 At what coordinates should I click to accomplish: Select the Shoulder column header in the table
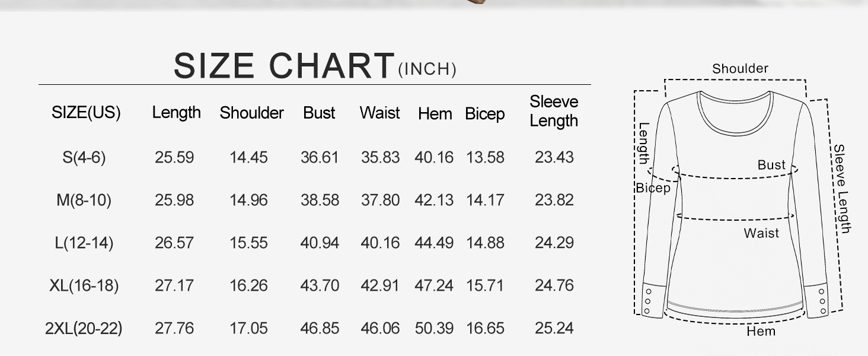point(251,113)
